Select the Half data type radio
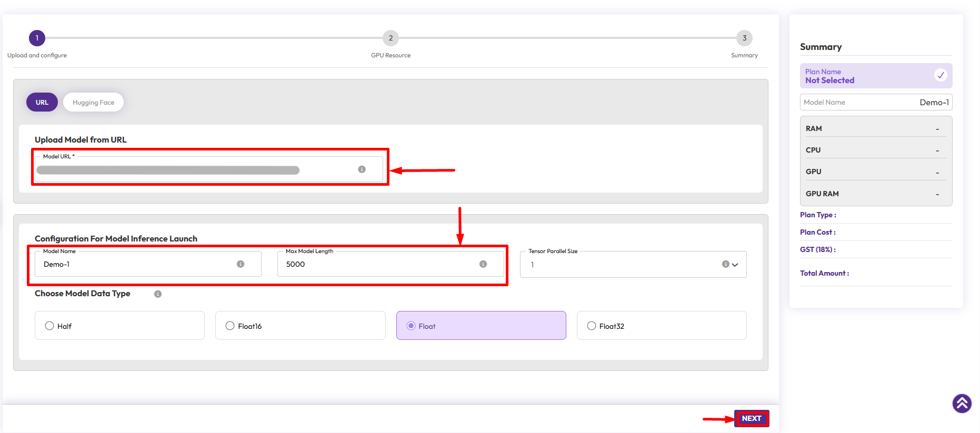Image resolution: width=980 pixels, height=433 pixels. point(49,326)
